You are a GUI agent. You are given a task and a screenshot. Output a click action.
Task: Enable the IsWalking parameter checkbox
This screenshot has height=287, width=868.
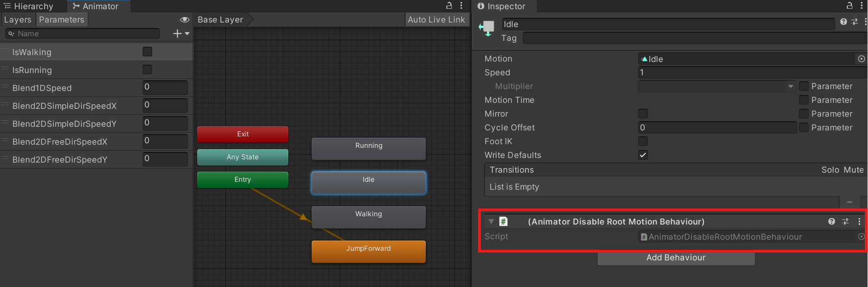147,52
